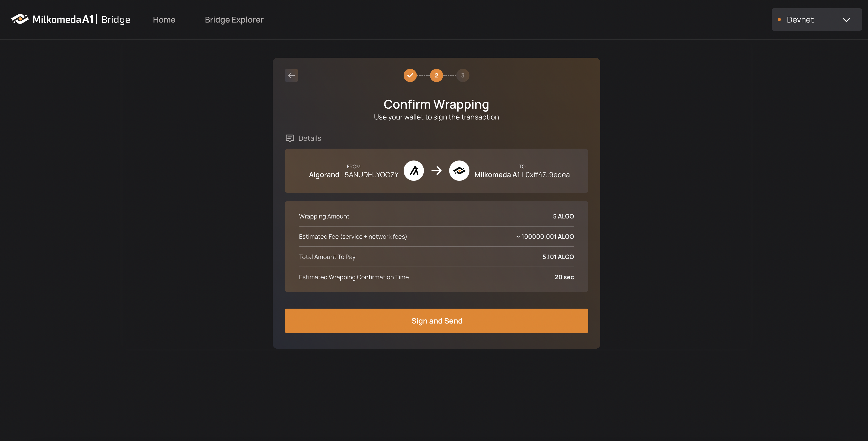
Task: Click the Total Amount To Pay label
Action: [327, 257]
